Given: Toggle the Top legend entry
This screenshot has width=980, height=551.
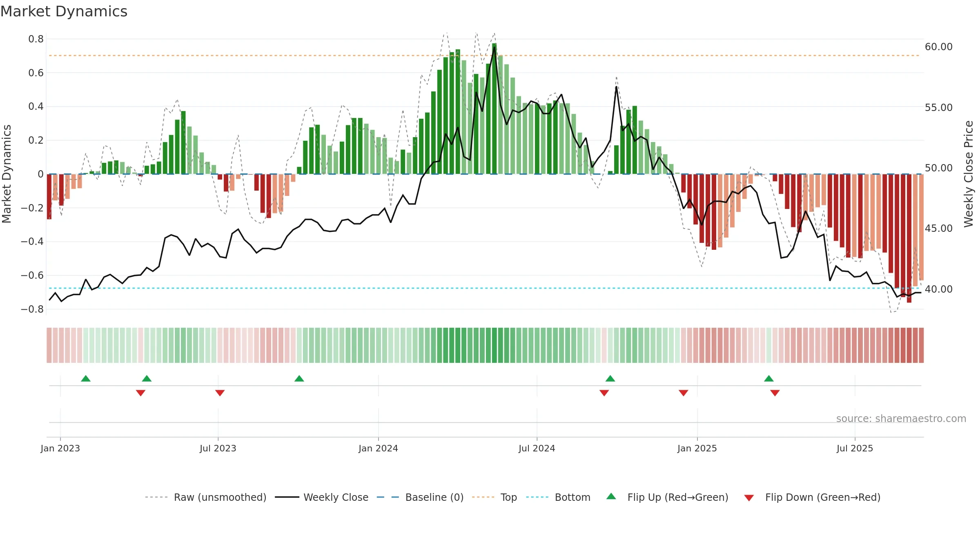Looking at the screenshot, I should point(494,497).
